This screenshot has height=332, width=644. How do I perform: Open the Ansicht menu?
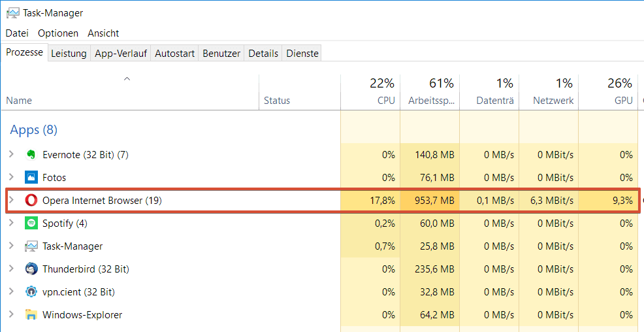[x=103, y=33]
